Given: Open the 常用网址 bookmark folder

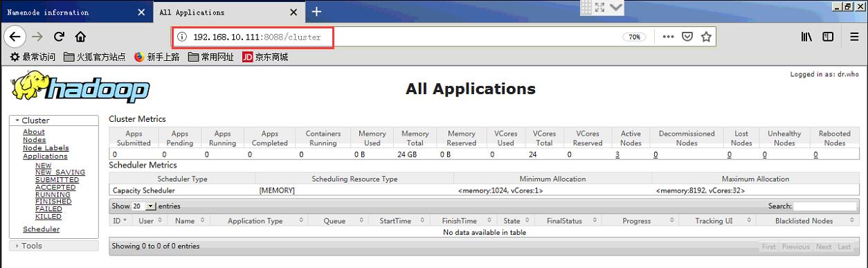Looking at the screenshot, I should coord(211,57).
